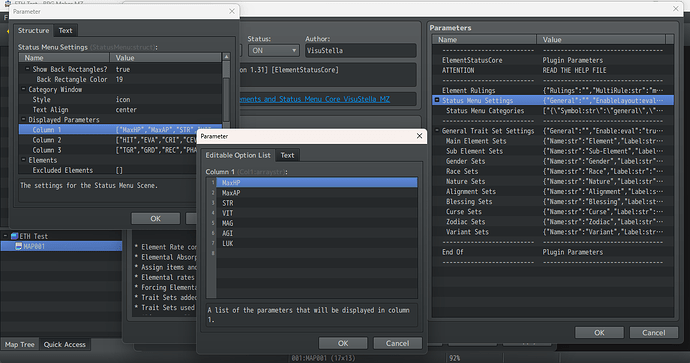Click Value column header in Parameters table
Viewport: 690px width, 363px height.
601,40
